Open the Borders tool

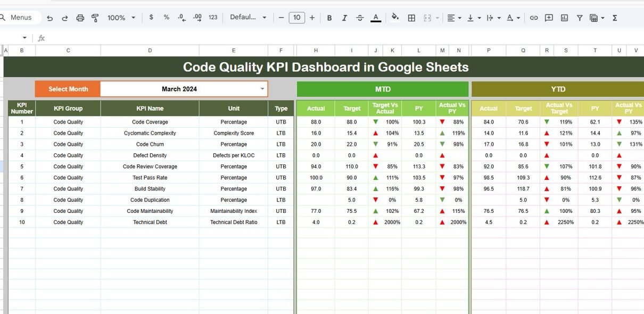tap(411, 18)
